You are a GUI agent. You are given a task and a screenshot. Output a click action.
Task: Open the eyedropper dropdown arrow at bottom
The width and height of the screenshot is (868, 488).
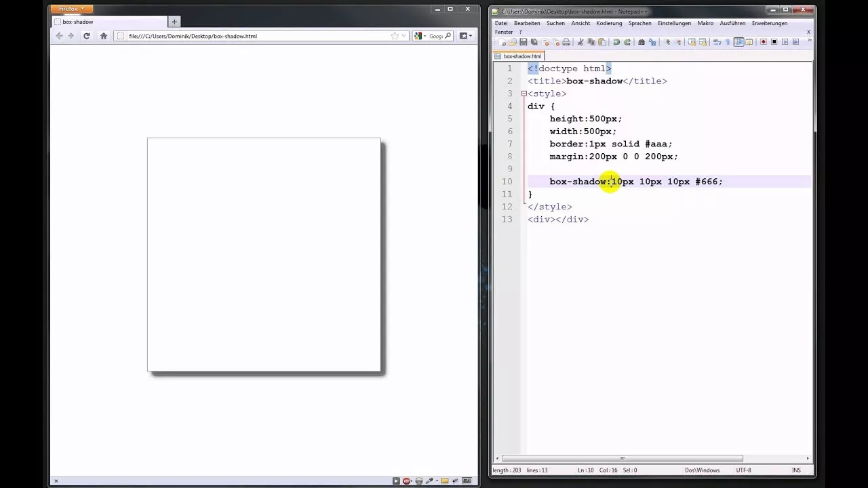click(x=437, y=481)
